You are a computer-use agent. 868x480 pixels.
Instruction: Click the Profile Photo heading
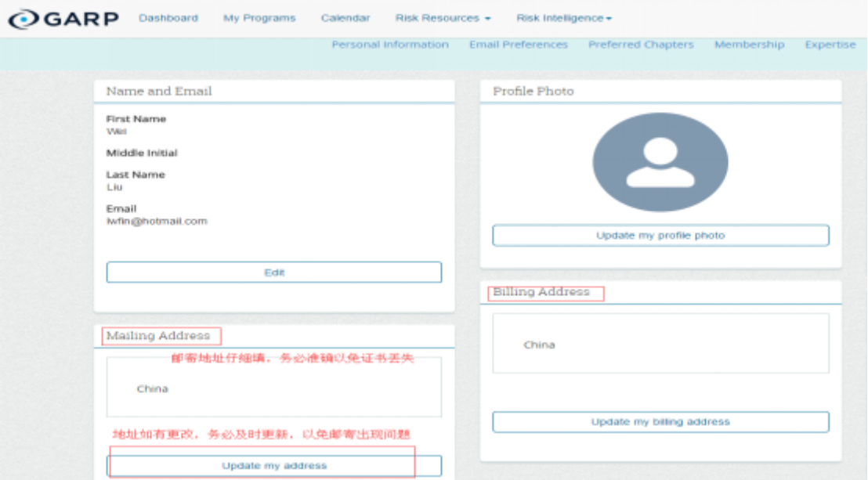pos(533,92)
